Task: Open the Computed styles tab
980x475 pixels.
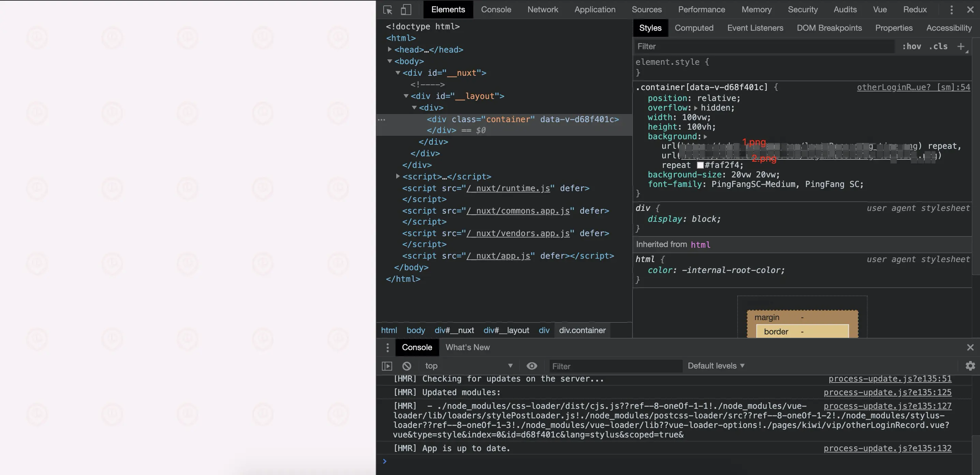Action: pyautogui.click(x=694, y=28)
